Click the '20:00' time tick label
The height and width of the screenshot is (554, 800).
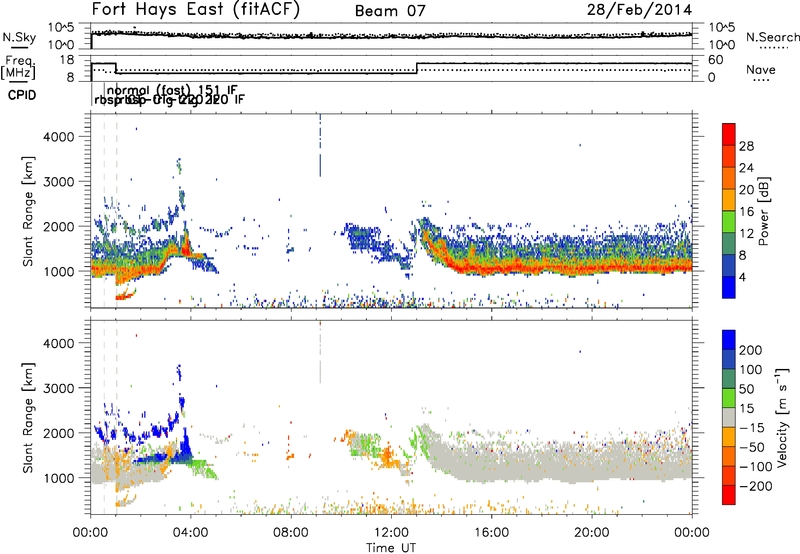[x=591, y=532]
